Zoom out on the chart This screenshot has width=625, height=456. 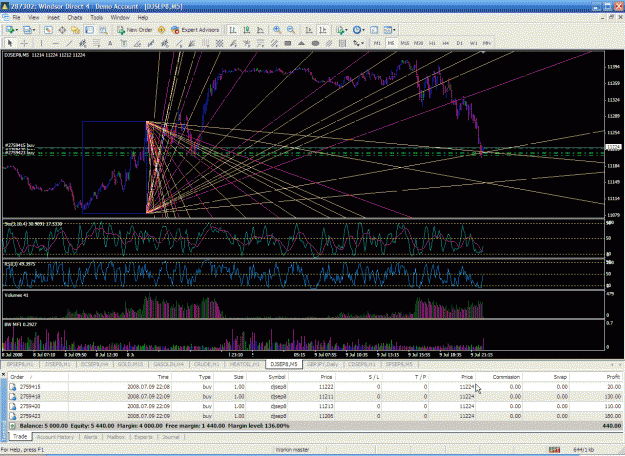[x=291, y=30]
